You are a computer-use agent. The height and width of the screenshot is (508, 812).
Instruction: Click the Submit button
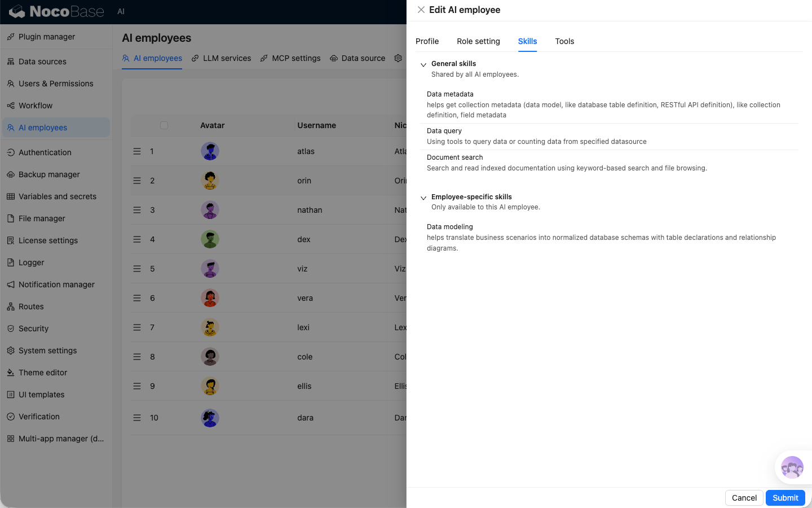785,498
